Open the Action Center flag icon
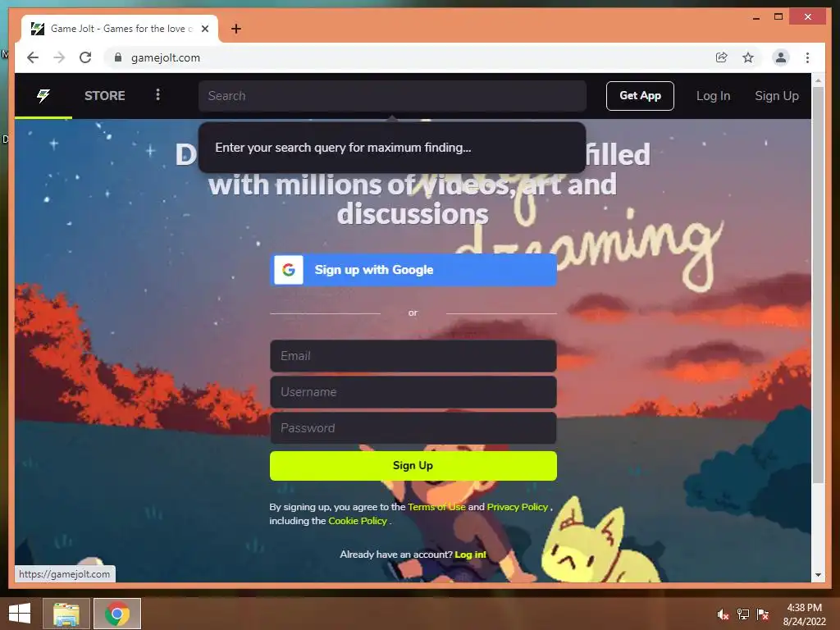Screen dimensions: 840x630 click(763, 614)
